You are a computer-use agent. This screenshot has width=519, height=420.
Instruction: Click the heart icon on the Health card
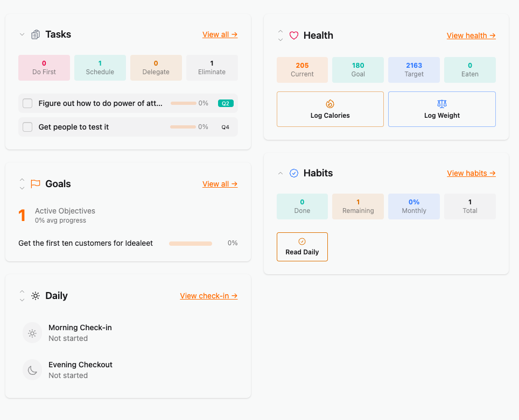pos(294,35)
